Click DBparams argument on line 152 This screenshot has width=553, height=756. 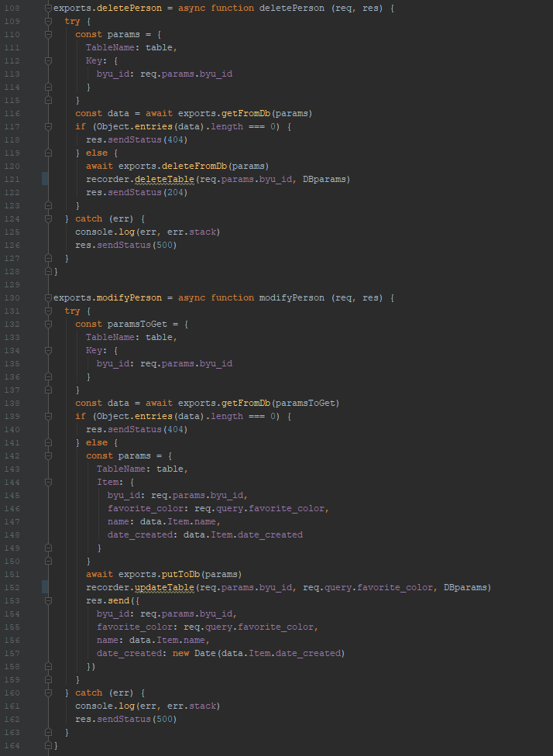[464, 588]
